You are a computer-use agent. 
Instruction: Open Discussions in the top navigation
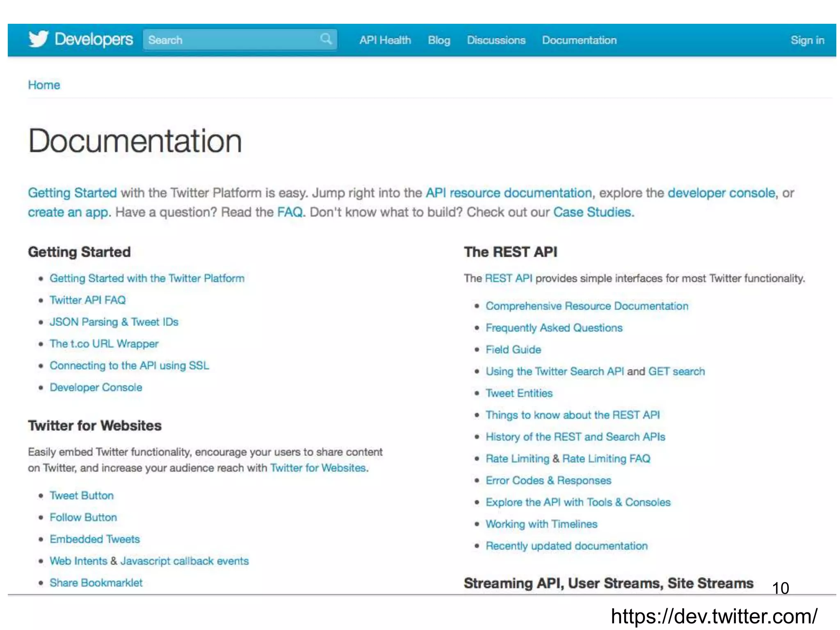496,40
